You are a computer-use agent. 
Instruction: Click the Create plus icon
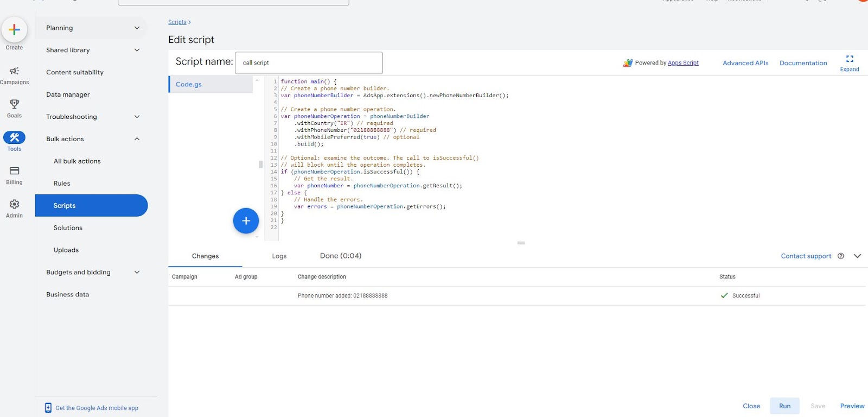[x=14, y=30]
